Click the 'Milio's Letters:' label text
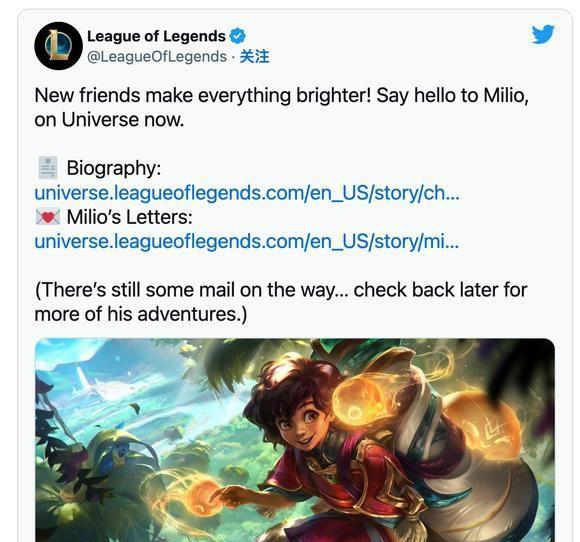 pyautogui.click(x=129, y=217)
